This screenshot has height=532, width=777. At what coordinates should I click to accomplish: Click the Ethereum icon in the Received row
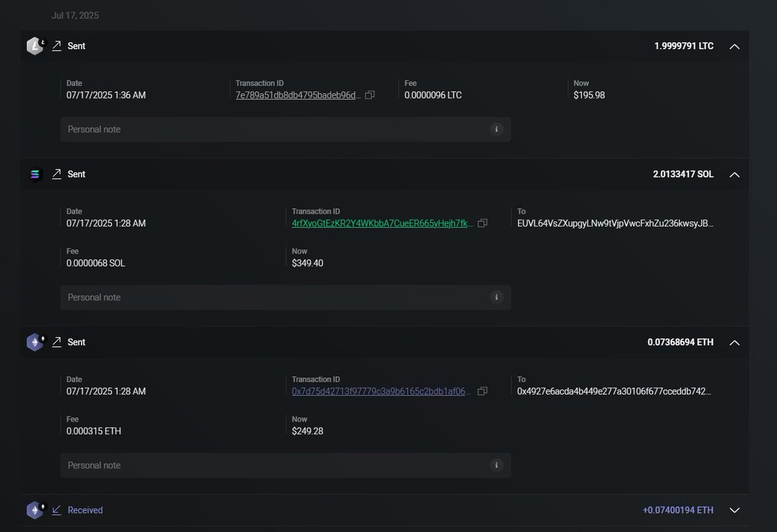35,510
